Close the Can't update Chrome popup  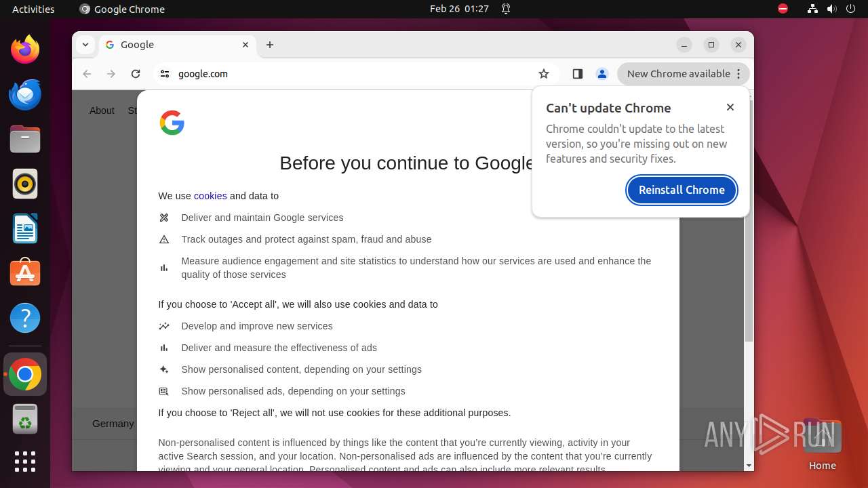coord(730,107)
